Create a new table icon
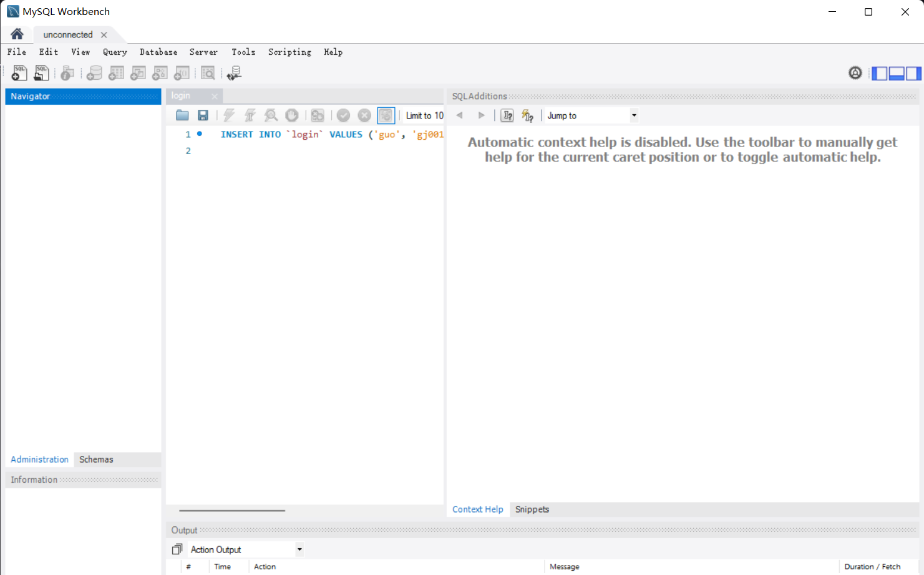This screenshot has height=575, width=924. [116, 73]
